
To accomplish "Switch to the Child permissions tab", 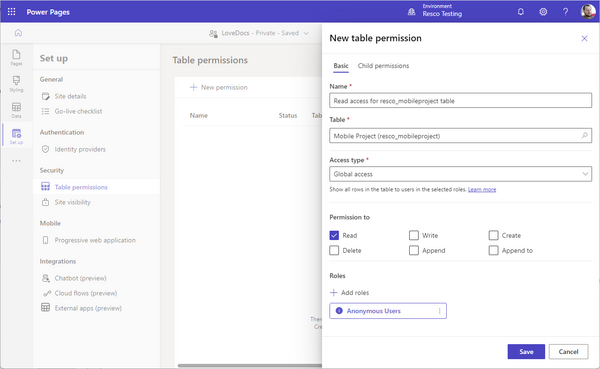I will 383,66.
